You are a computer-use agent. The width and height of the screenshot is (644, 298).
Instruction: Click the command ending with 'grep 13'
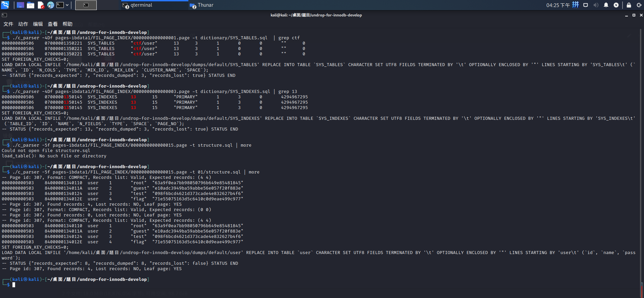tap(155, 92)
